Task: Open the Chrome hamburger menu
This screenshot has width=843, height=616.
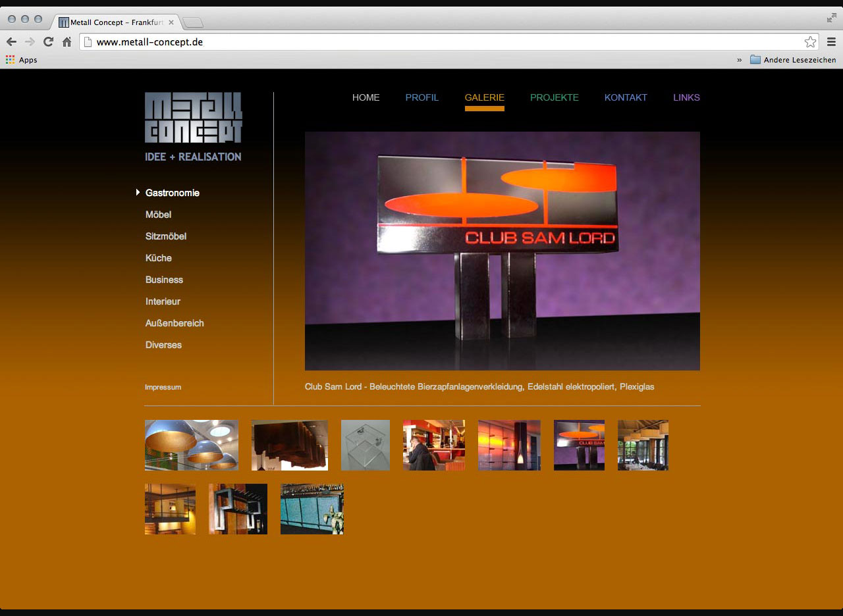Action: (x=832, y=41)
